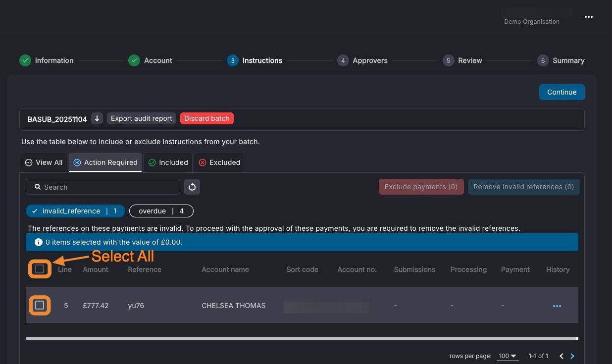This screenshot has width=612, height=364.
Task: Click Exclude payments (0) button
Action: (x=421, y=187)
